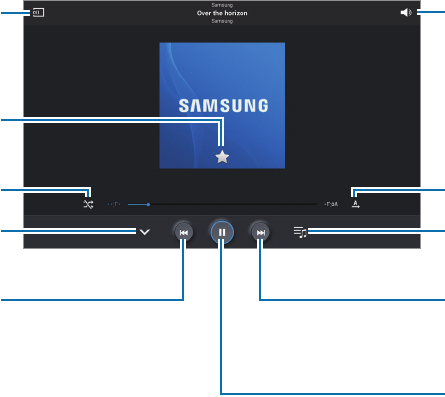
Task: Click the Samsung album label below title
Action: pyautogui.click(x=222, y=21)
